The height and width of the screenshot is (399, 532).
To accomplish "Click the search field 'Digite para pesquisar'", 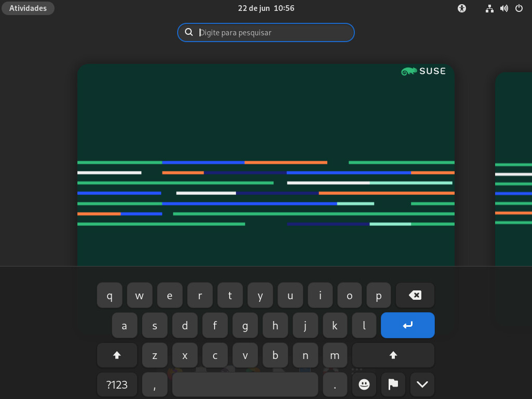I will click(266, 32).
